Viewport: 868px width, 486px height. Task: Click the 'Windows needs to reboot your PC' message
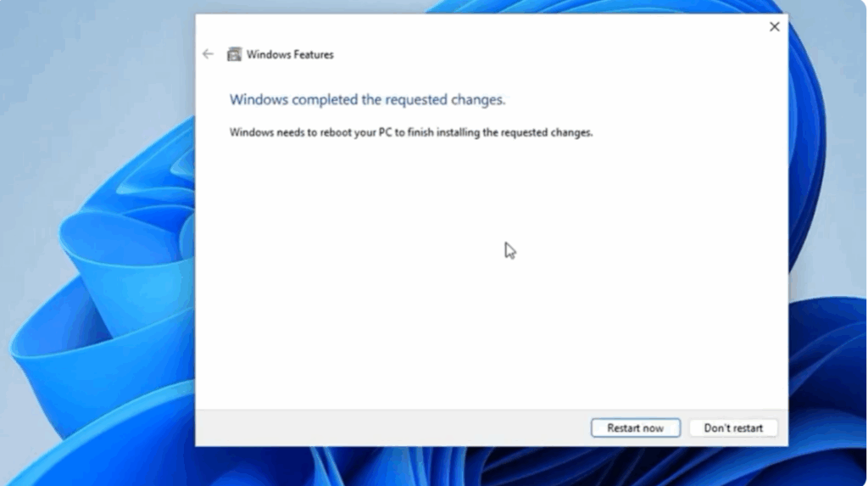click(411, 132)
